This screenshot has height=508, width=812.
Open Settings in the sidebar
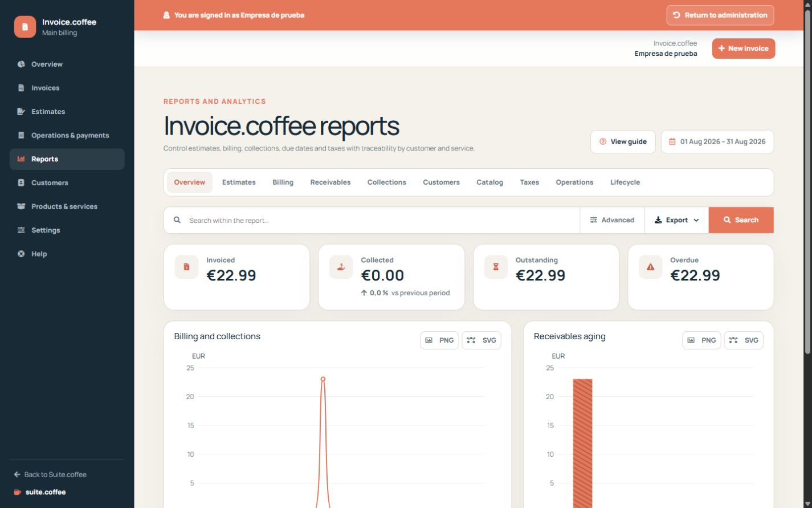coord(67,230)
